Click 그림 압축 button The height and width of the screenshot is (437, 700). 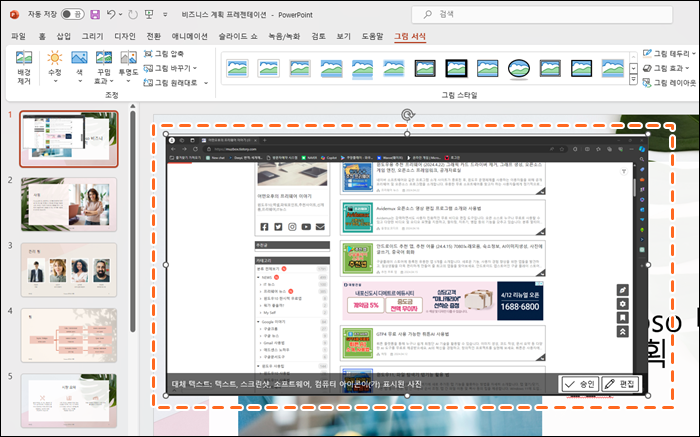164,54
